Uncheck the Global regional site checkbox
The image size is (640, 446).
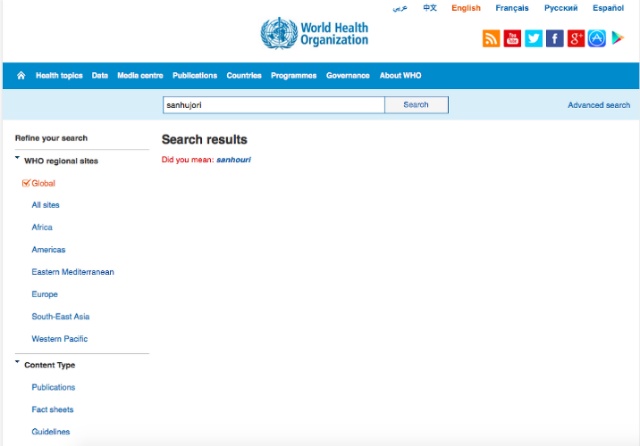pos(26,183)
